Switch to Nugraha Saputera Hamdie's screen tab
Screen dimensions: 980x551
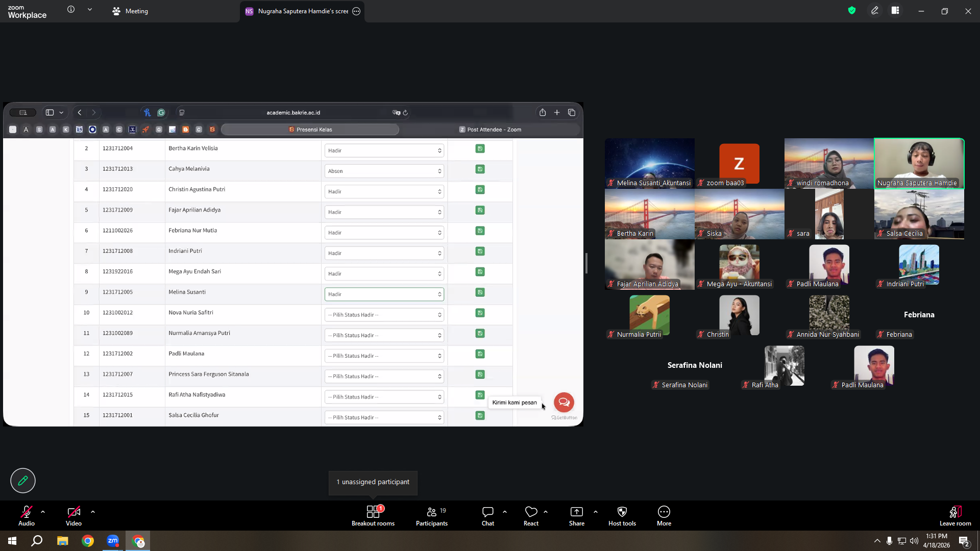[x=302, y=11]
